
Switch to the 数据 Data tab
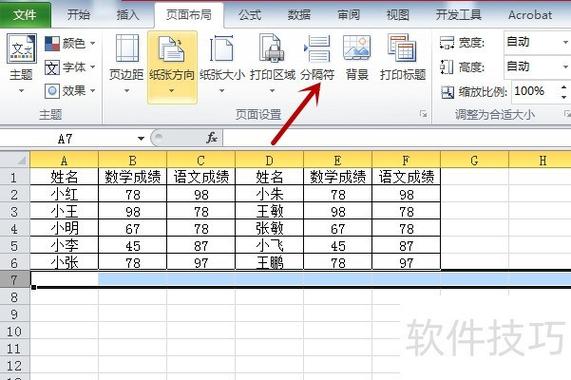299,15
